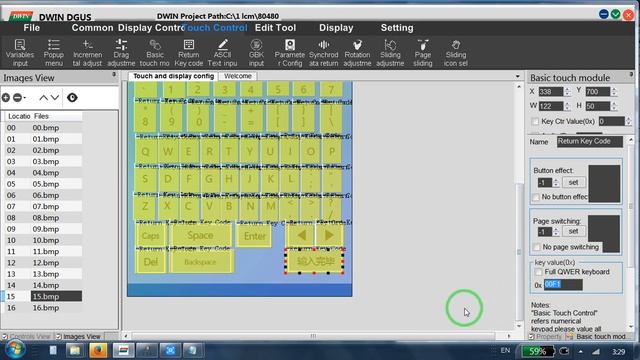
Task: Select the Basic touch module tool
Action: 154,53
